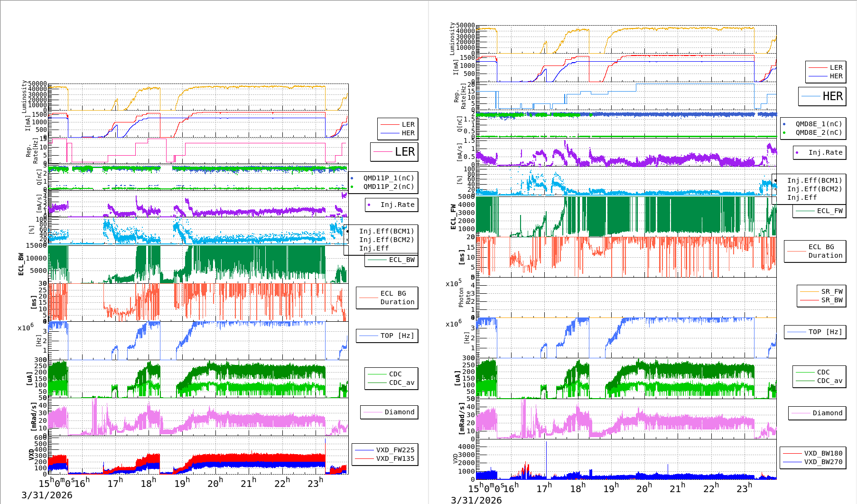
Task: Select Inj.Eff(BCM1) legend entry in left panel
Action: tap(386, 231)
